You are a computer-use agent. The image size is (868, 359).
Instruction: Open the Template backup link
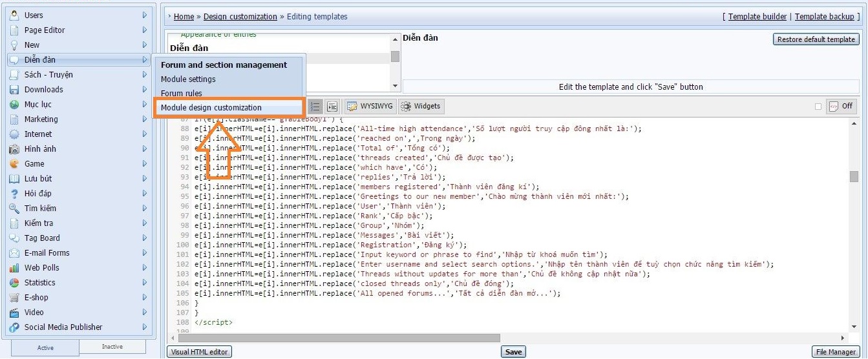(x=824, y=17)
